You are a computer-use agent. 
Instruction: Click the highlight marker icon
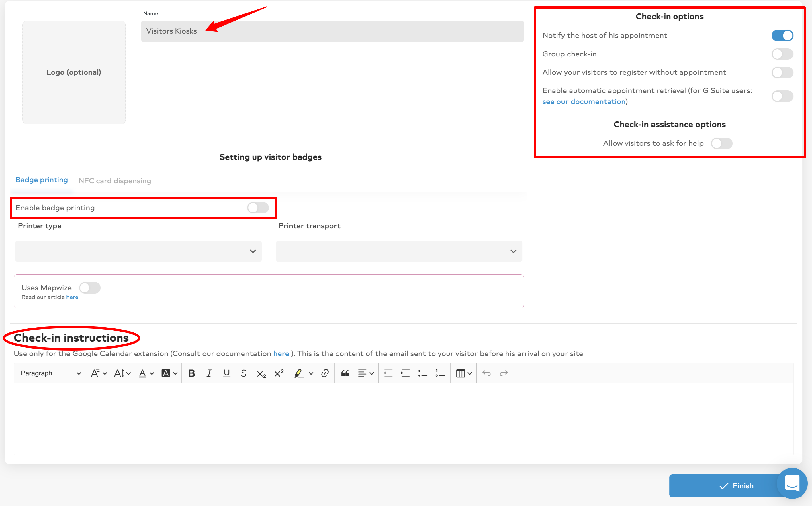click(299, 373)
